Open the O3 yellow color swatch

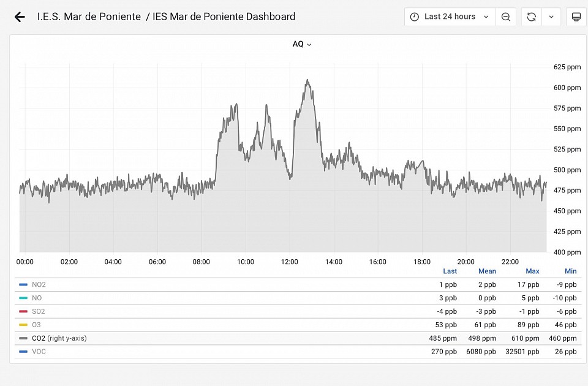[23, 325]
